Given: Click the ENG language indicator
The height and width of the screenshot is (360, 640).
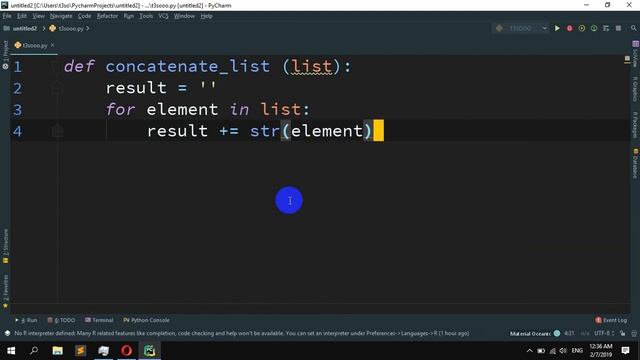Looking at the screenshot, I should [577, 351].
